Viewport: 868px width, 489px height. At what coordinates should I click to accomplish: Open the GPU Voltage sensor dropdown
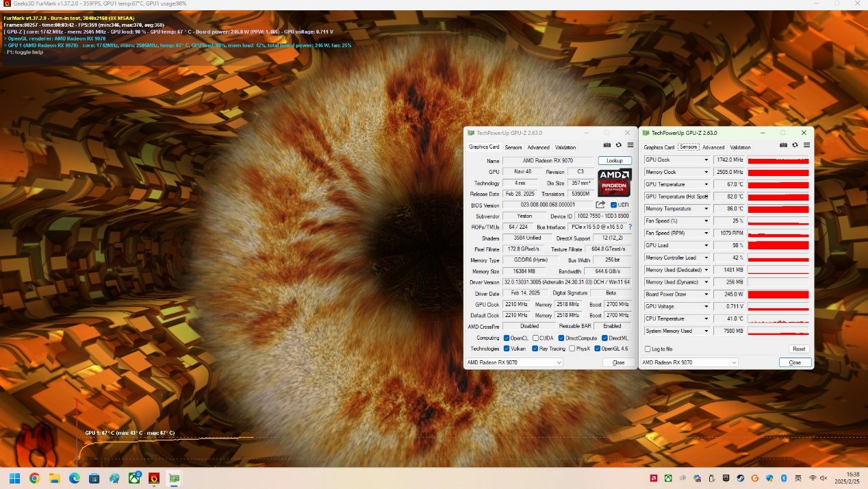tap(706, 307)
